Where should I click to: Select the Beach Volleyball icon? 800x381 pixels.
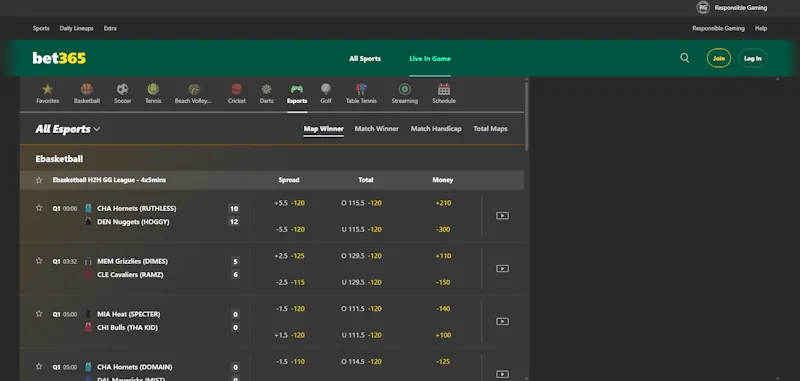pos(194,90)
